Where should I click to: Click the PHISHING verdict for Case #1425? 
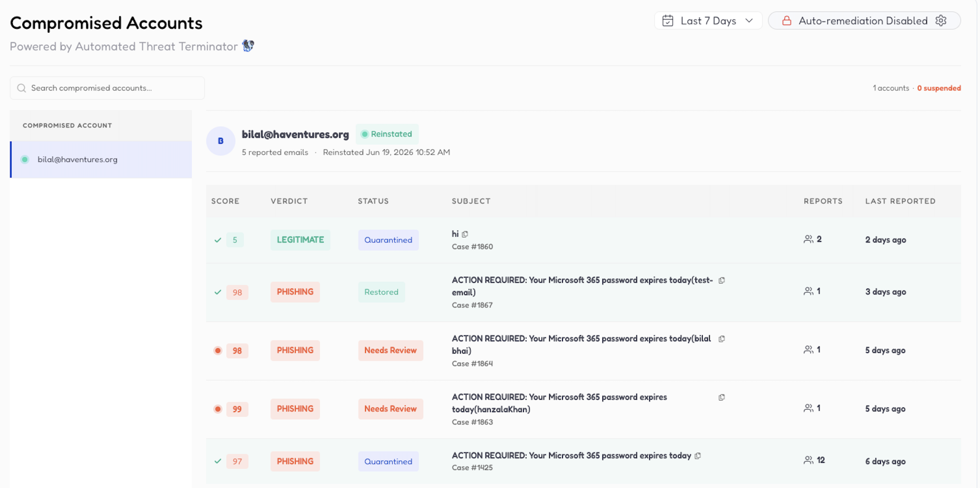(x=295, y=461)
